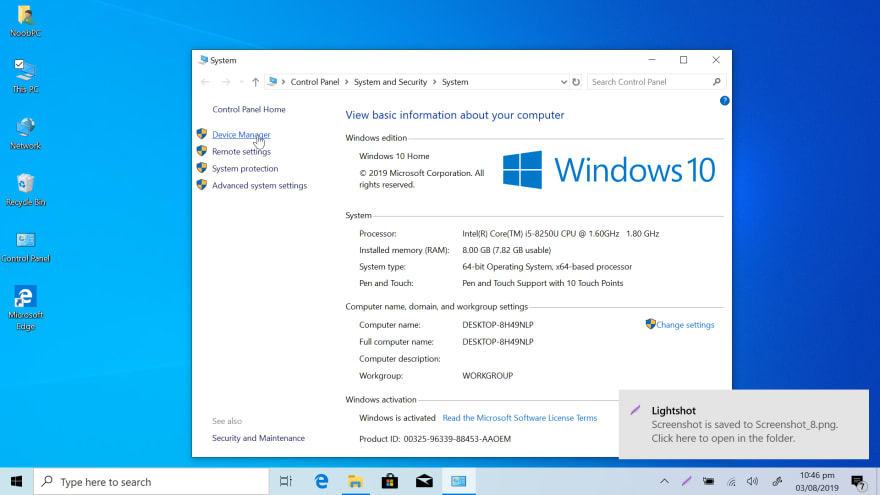Image resolution: width=880 pixels, height=495 pixels.
Task: Select Recycle Bin desktop icon
Action: pyautogui.click(x=25, y=190)
